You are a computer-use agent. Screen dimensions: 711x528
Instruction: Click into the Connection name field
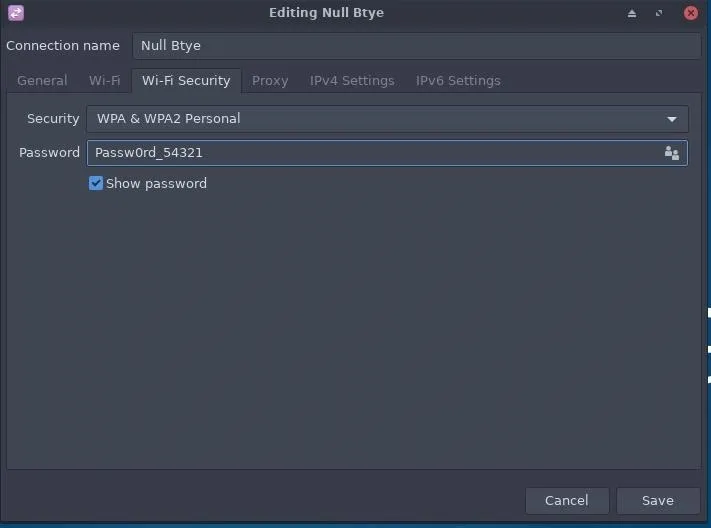pyautogui.click(x=417, y=45)
